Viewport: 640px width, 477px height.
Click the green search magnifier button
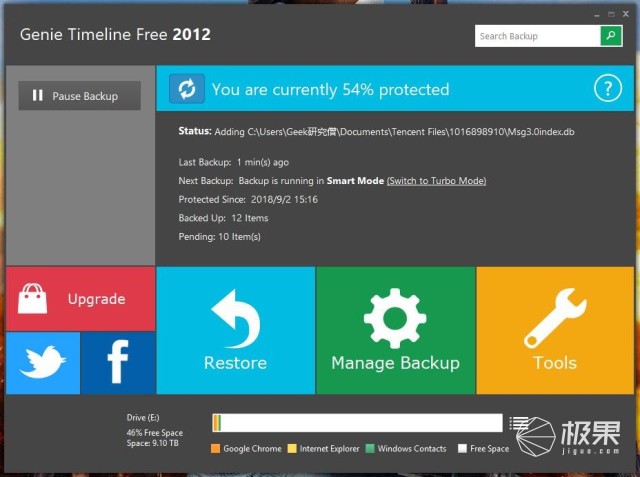pos(611,36)
